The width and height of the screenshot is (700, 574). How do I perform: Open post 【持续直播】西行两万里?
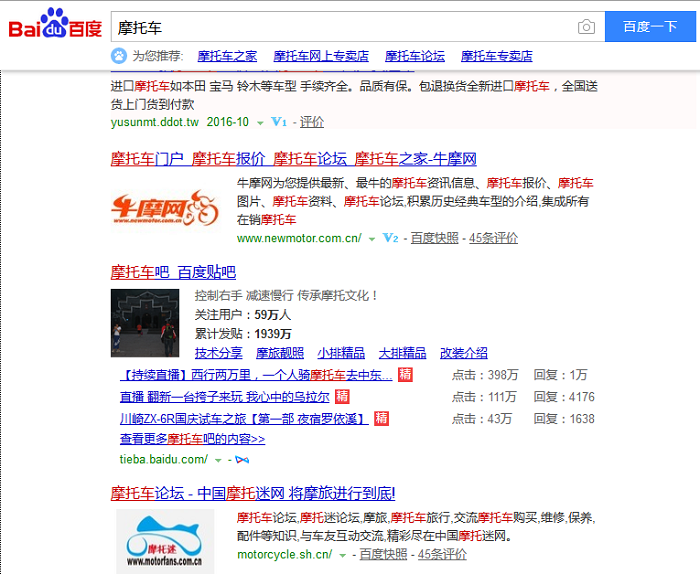[x=256, y=375]
